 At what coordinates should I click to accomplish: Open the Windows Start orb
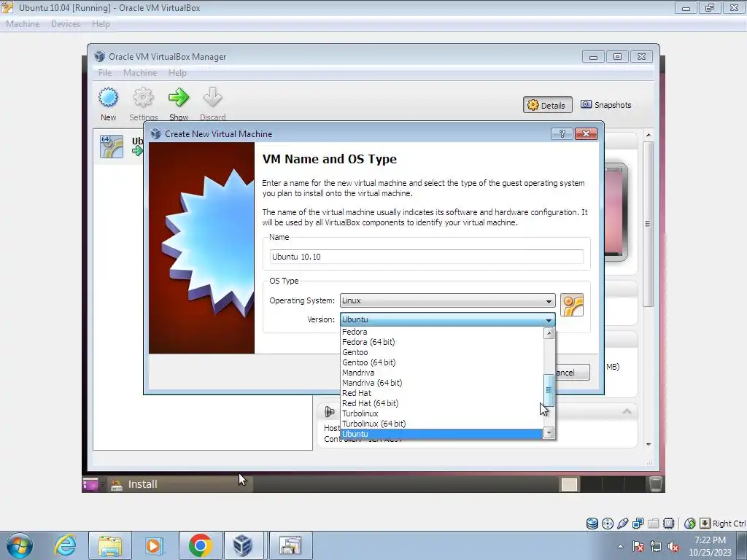[x=20, y=545]
